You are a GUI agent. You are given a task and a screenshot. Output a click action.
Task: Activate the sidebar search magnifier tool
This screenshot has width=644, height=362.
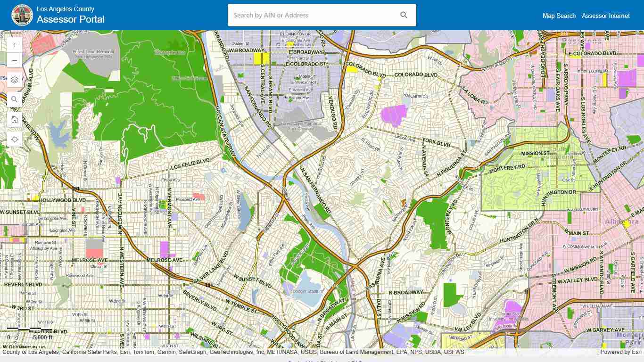coord(15,99)
